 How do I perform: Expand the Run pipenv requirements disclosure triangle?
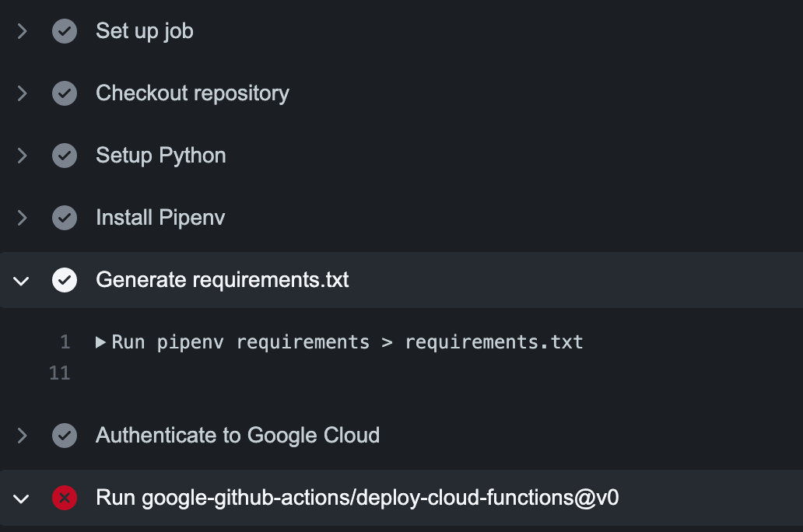pos(100,341)
